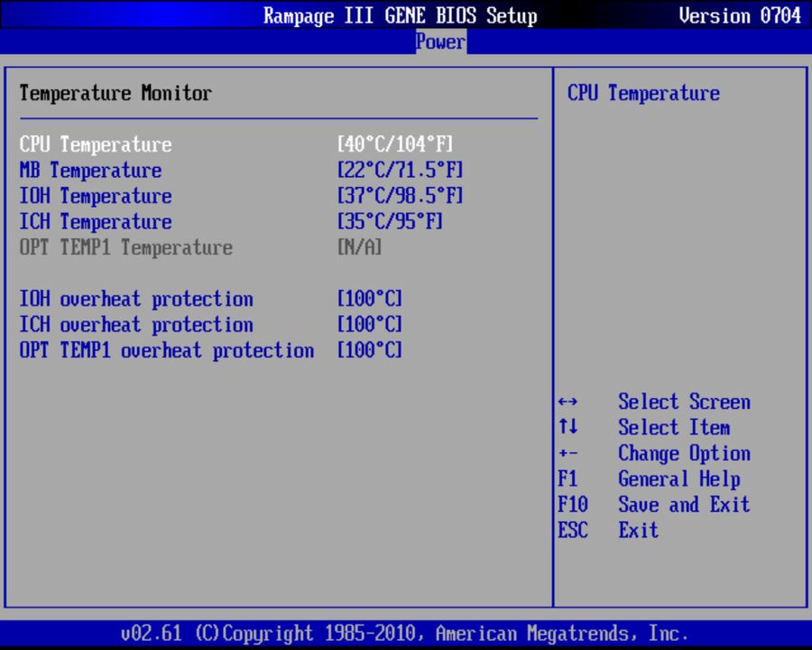
Task: Select IOH overheat protection label
Action: click(136, 300)
